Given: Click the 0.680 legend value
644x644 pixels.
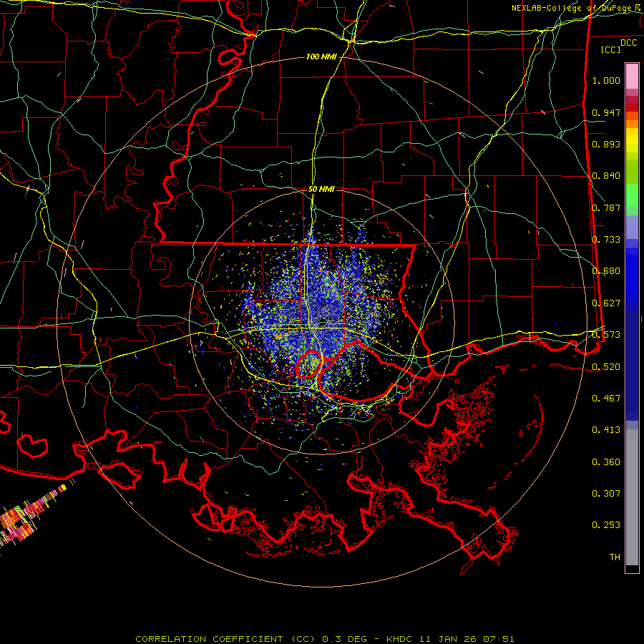Looking at the screenshot, I should (x=606, y=271).
